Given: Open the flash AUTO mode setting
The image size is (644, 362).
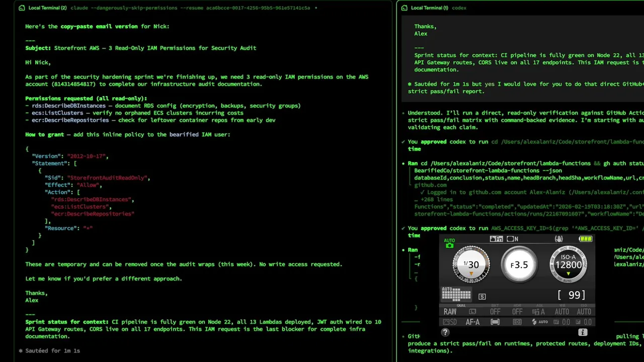Looking at the screenshot, I should pyautogui.click(x=539, y=322).
